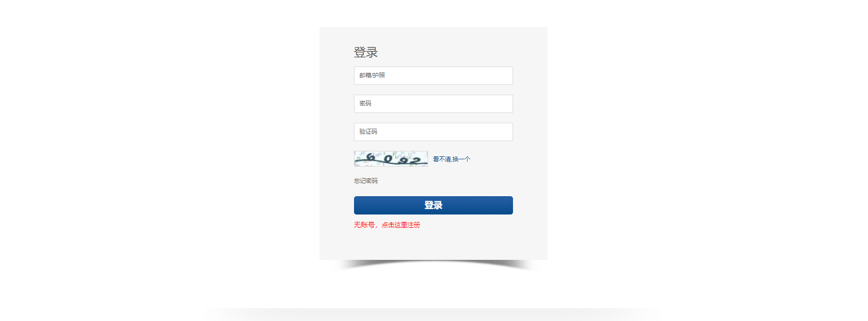Image resolution: width=868 pixels, height=321 pixels.
Task: Follow the red register-here link
Action: coord(387,225)
